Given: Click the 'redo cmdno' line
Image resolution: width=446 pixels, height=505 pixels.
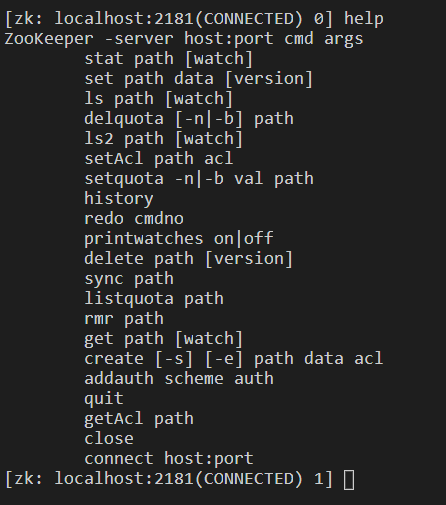Looking at the screenshot, I should (x=134, y=219).
